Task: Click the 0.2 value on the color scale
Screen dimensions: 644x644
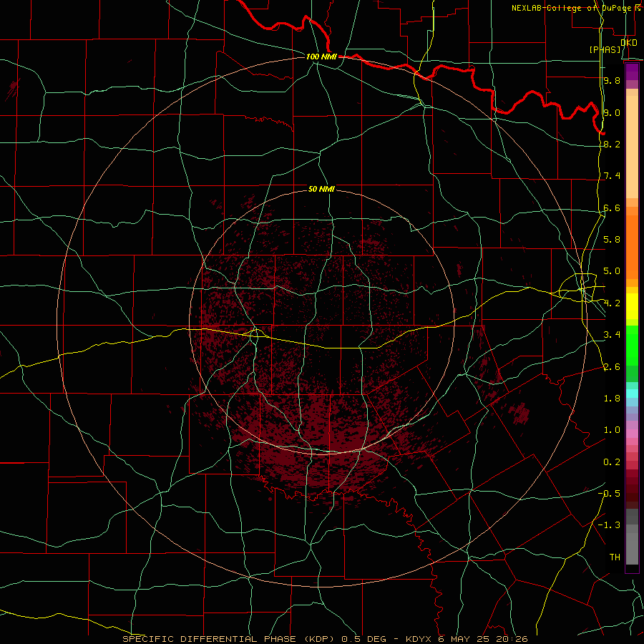Action: point(612,462)
